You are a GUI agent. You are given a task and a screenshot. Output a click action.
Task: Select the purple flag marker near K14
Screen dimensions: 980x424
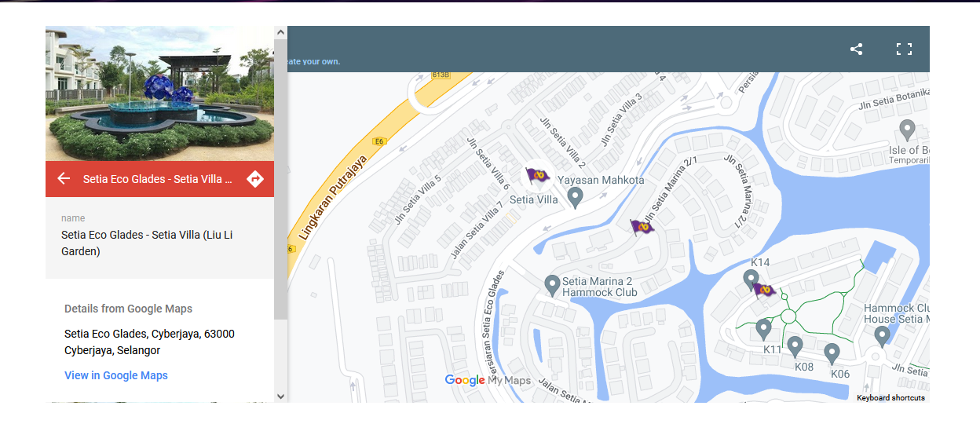point(764,291)
